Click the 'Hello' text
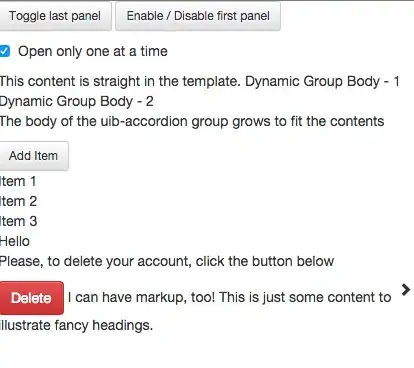 15,241
